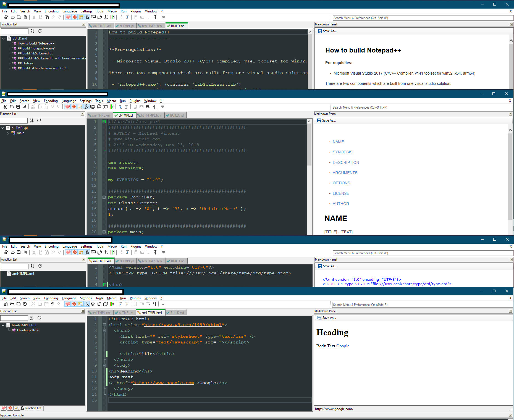Viewport: 514px width, 420px height.
Task: Click New file icon in BUILD.md window
Action: [6, 17]
